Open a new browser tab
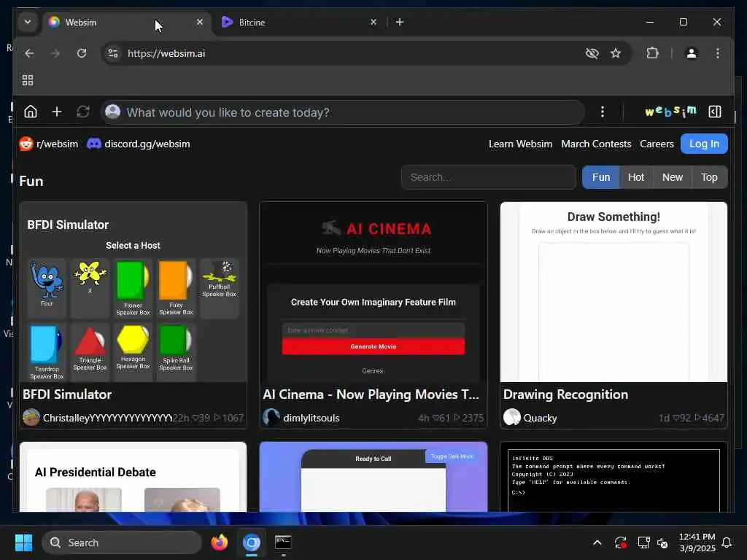Viewport: 747px width, 560px height. (x=400, y=22)
